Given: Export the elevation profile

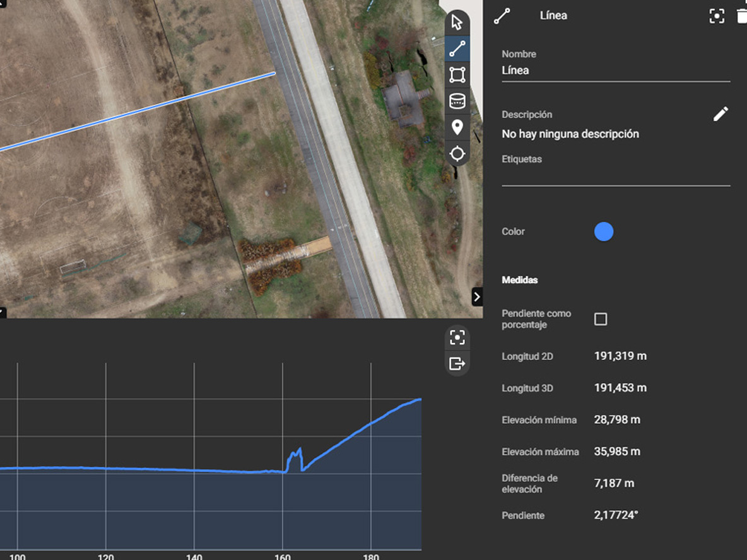Looking at the screenshot, I should tap(457, 364).
